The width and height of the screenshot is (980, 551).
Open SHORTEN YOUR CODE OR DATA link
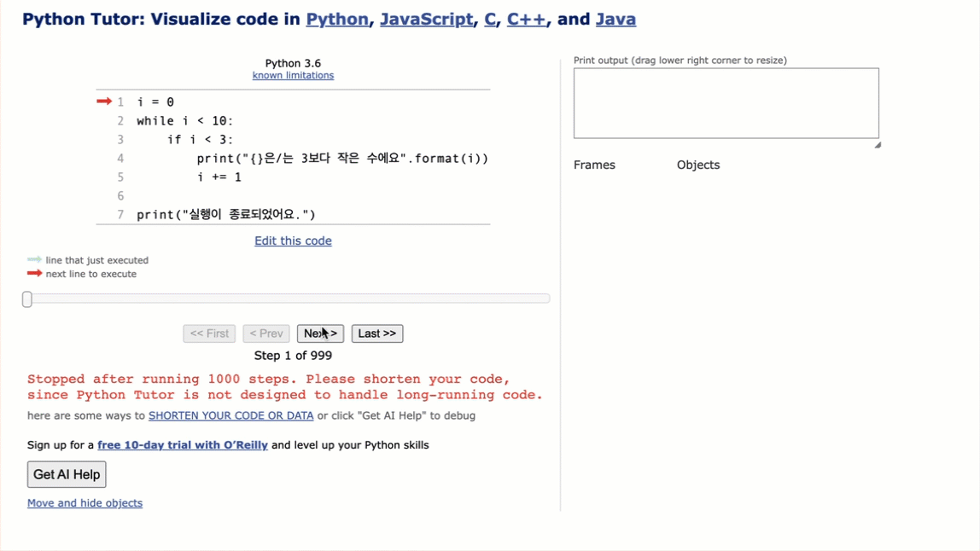[x=230, y=416]
